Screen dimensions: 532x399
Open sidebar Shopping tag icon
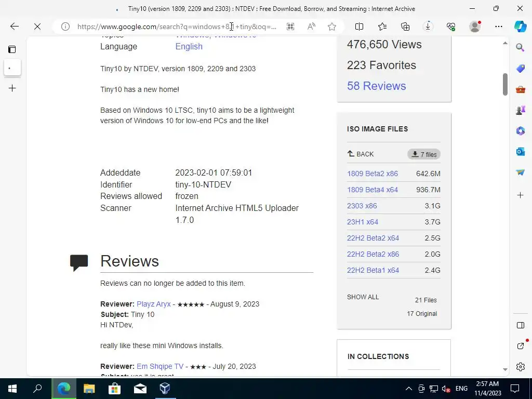(x=520, y=69)
